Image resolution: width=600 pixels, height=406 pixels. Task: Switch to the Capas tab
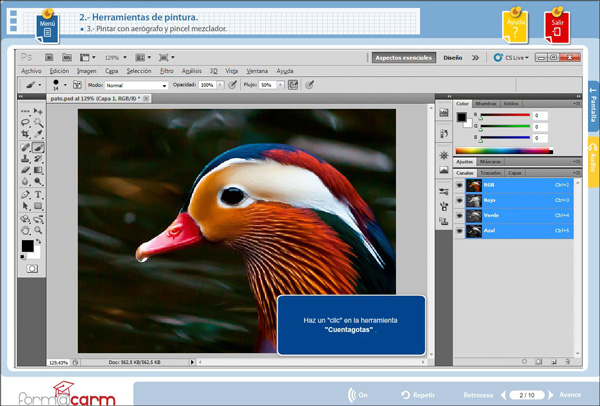click(515, 172)
